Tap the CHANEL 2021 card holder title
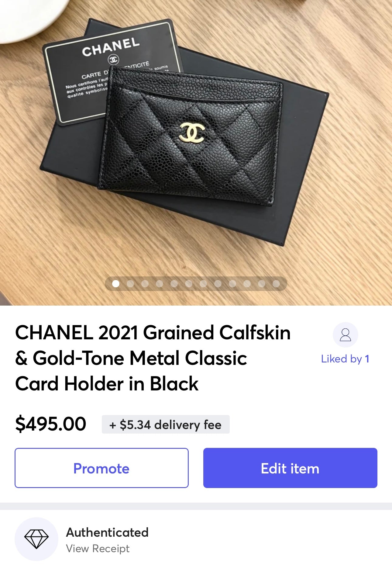This screenshot has width=392, height=568. click(153, 358)
